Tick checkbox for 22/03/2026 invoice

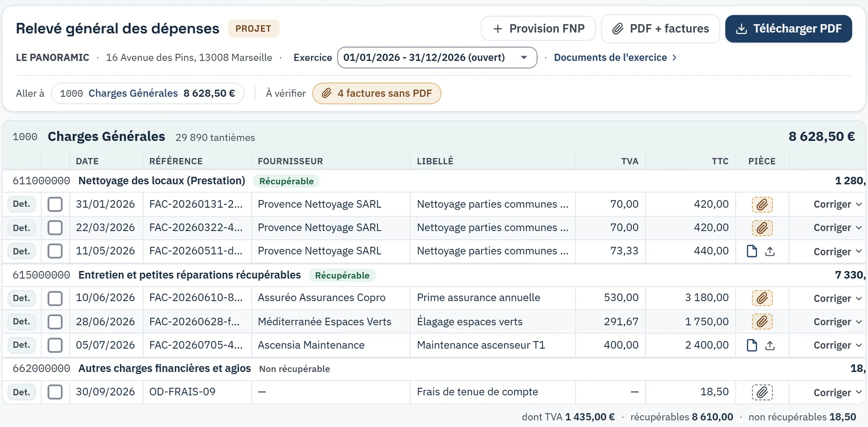click(55, 228)
